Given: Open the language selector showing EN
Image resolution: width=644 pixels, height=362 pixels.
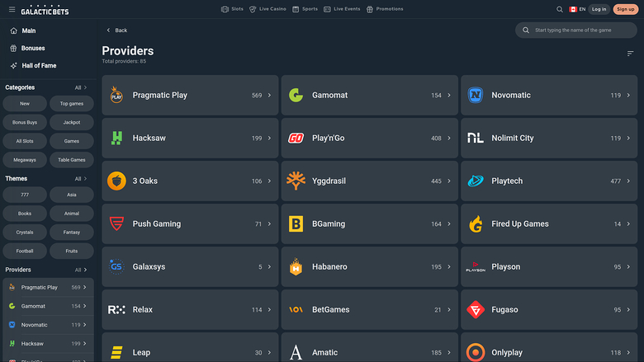Looking at the screenshot, I should tap(577, 9).
